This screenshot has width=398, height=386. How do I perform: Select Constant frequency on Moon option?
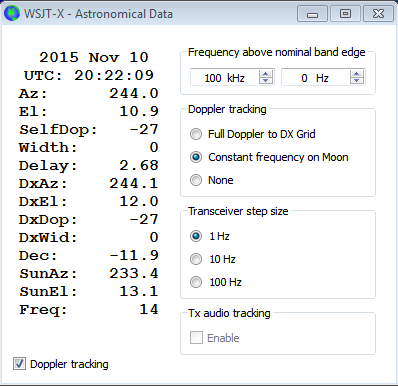click(x=269, y=157)
